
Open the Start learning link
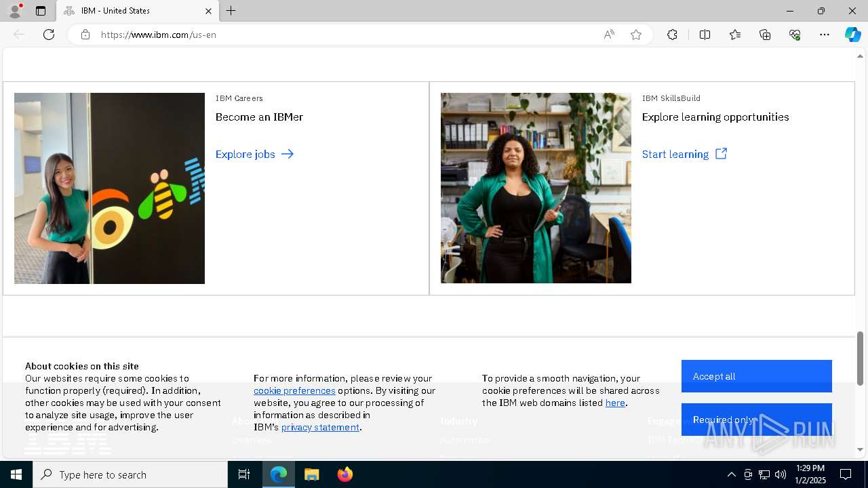(675, 155)
